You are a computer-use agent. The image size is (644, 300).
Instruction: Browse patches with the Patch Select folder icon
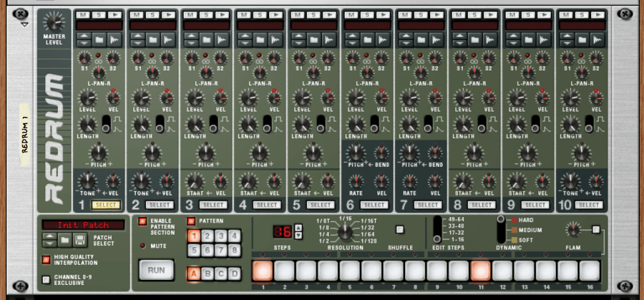tap(65, 240)
